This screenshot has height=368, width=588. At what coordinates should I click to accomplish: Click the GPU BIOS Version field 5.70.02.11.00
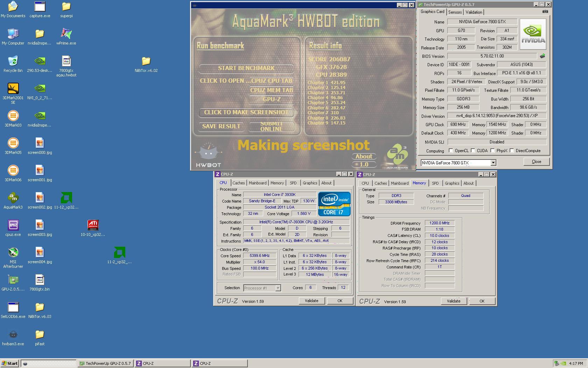492,56
